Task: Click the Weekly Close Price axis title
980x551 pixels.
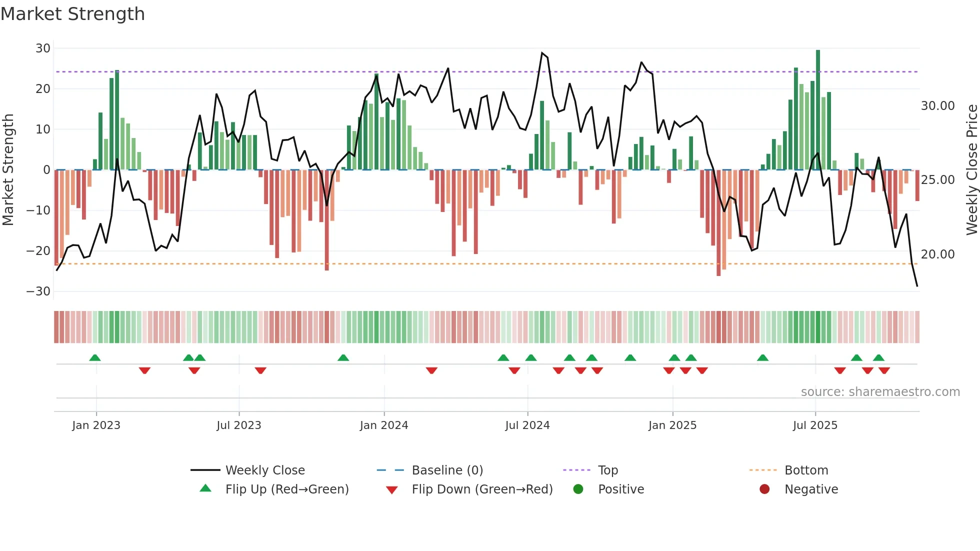Action: (971, 169)
